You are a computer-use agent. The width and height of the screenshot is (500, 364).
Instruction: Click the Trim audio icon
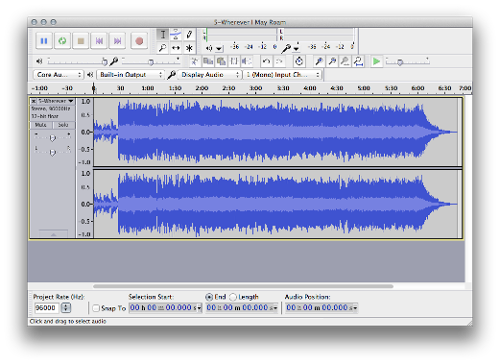(234, 61)
